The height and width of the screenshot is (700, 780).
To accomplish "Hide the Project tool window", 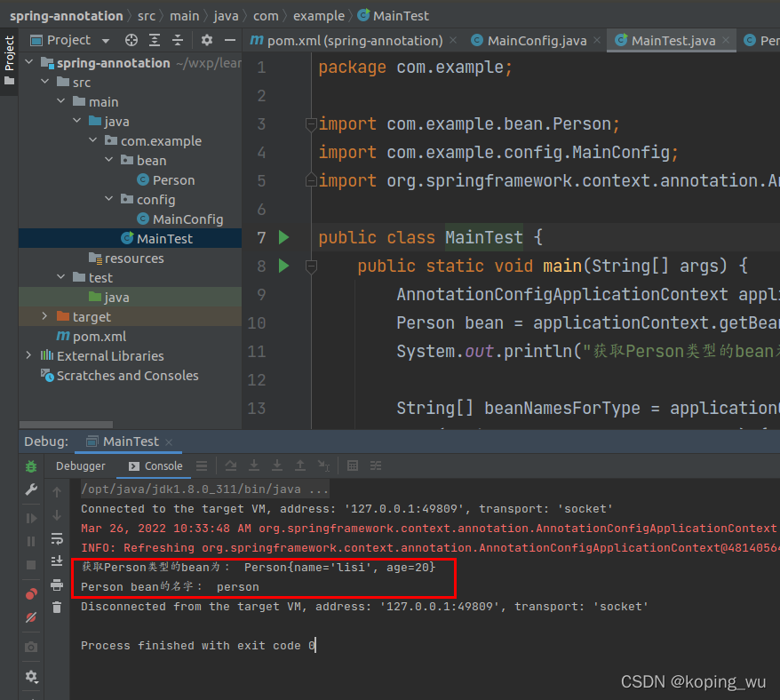I will pyautogui.click(x=230, y=40).
